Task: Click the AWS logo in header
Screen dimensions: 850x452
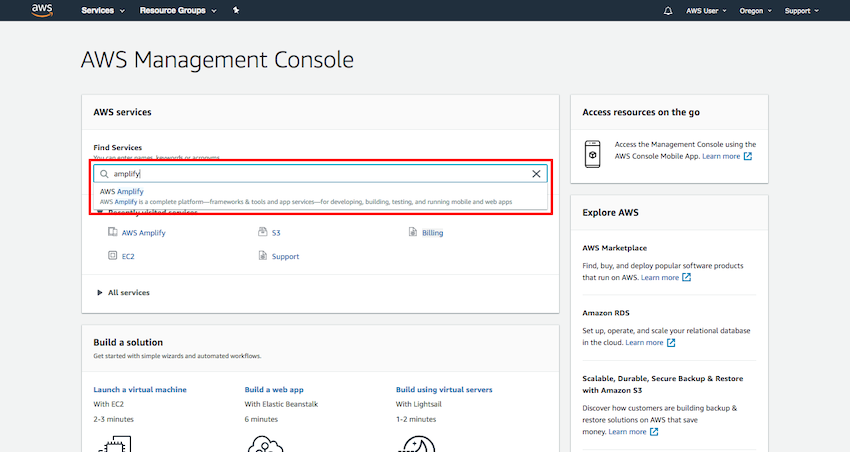Action: [42, 11]
